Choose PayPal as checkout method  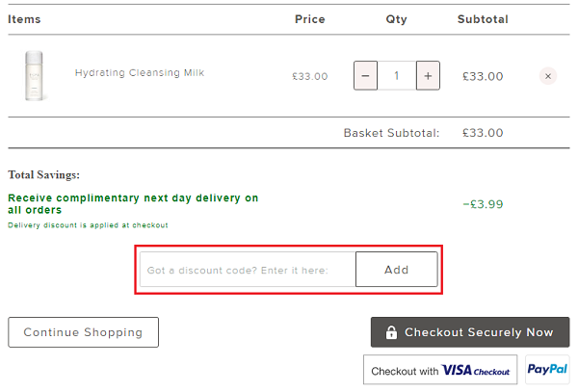click(547, 369)
